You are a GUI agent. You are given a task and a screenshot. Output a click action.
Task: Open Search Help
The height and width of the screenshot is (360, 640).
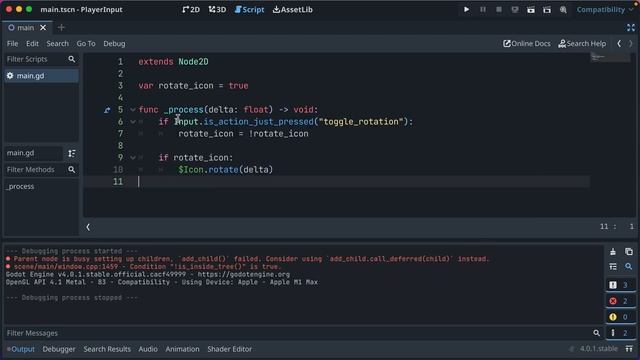click(x=582, y=43)
